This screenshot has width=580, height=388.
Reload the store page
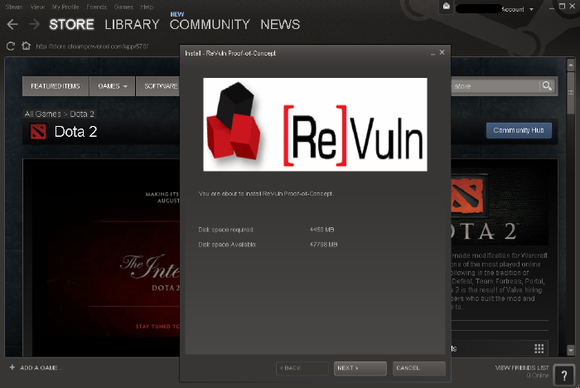pyautogui.click(x=10, y=46)
